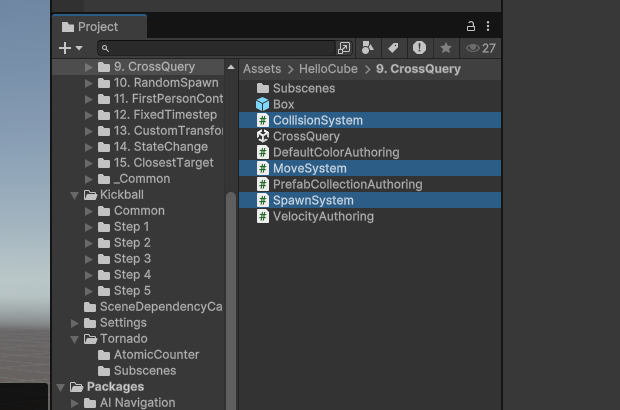The image size is (620, 410).
Task: Expand the 12. FixedTimestep folder
Action: [x=89, y=115]
